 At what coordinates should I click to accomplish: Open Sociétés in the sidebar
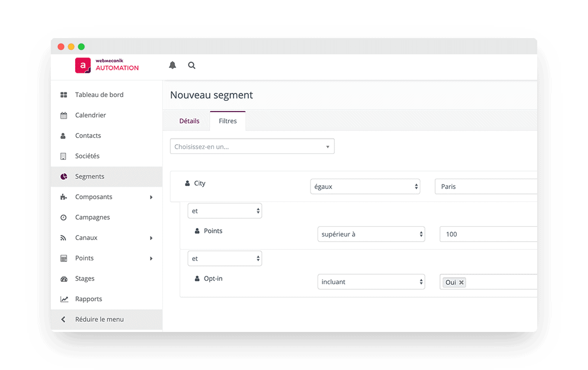(x=107, y=156)
